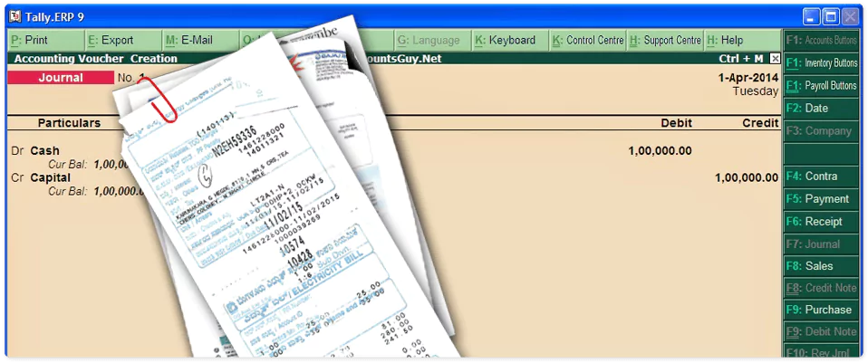Click the Tuesday weekday label
The width and height of the screenshot is (868, 363).
point(756,91)
